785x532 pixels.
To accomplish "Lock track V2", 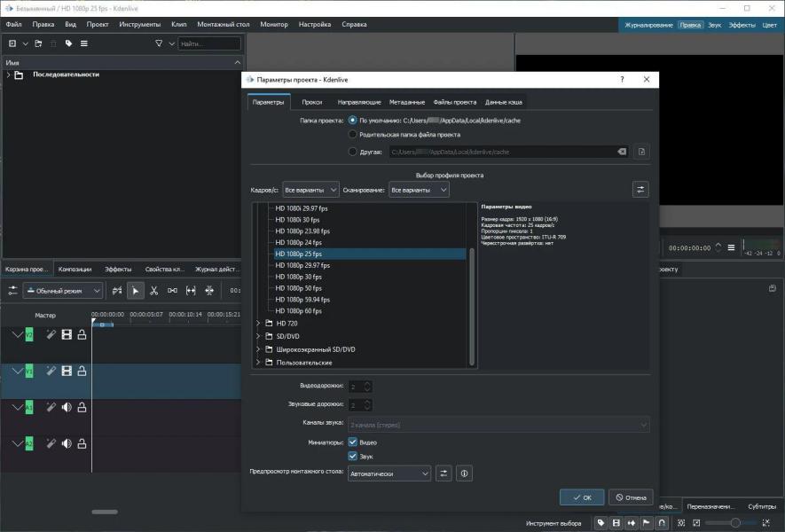I will click(x=82, y=334).
